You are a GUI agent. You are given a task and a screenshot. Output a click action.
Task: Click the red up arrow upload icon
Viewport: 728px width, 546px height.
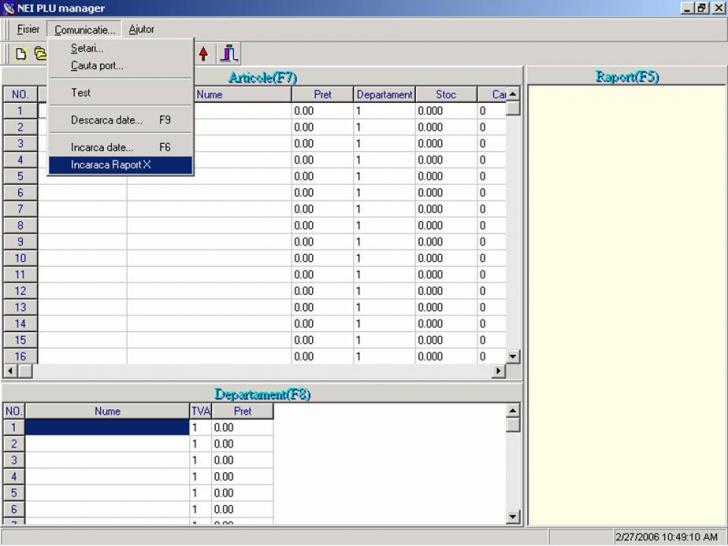(x=204, y=54)
